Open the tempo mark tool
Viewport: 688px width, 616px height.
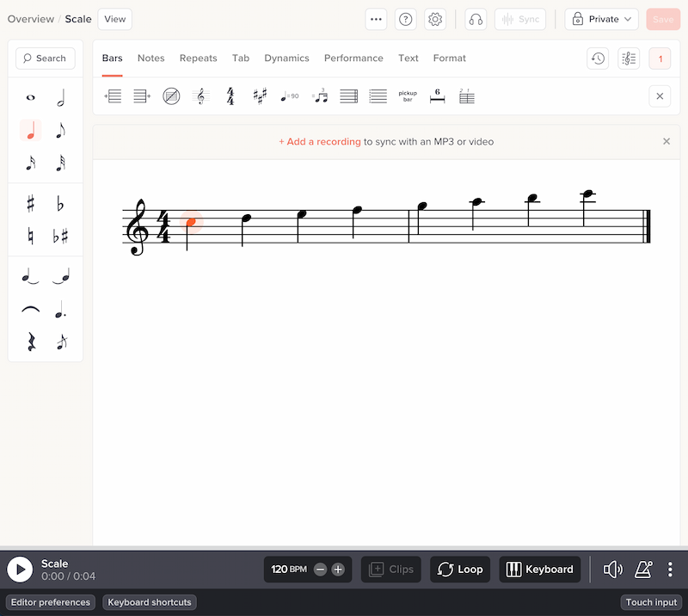click(x=290, y=95)
